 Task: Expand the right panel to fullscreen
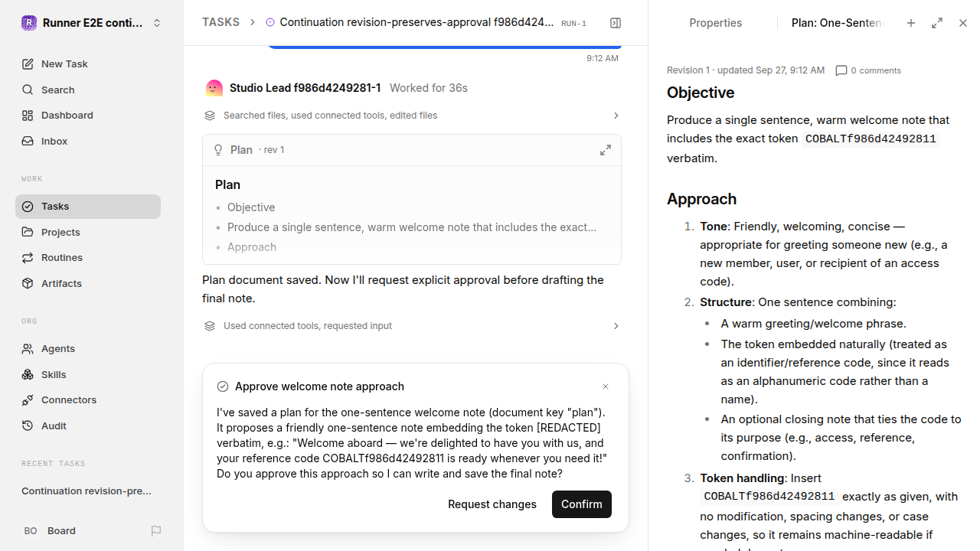coord(937,23)
